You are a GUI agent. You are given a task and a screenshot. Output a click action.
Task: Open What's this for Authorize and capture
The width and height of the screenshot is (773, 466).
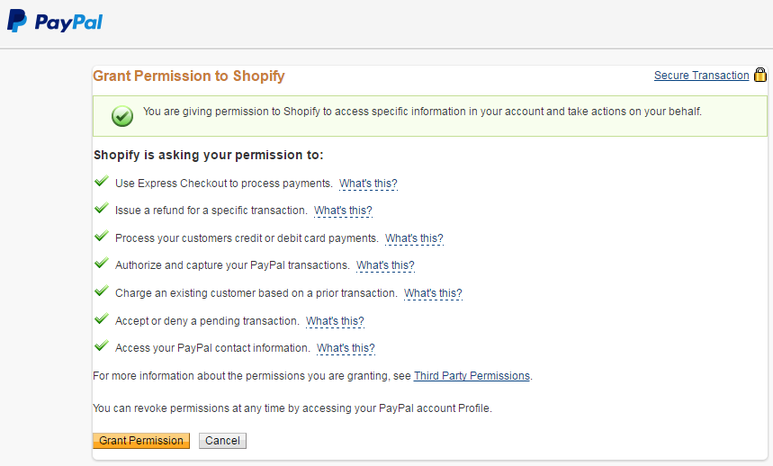point(385,266)
